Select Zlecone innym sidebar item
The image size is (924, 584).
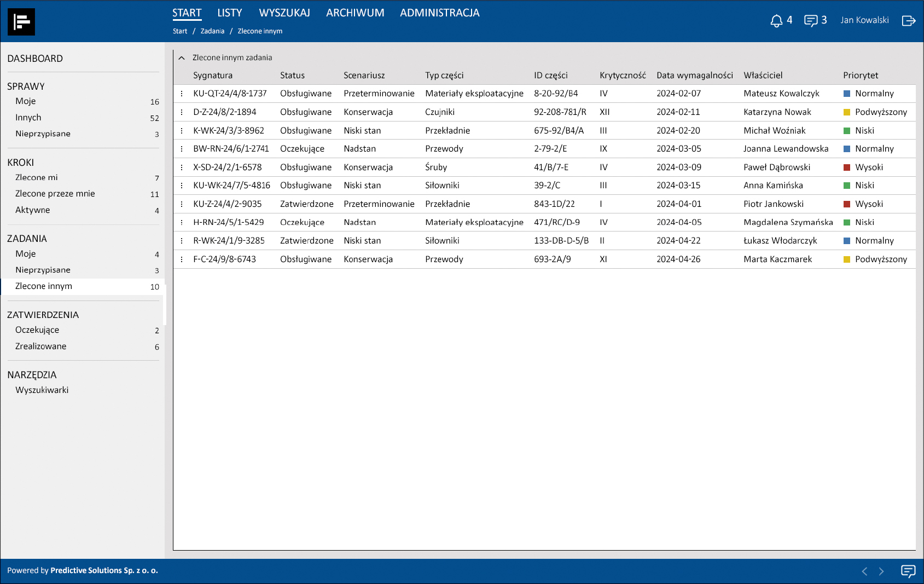pos(82,286)
